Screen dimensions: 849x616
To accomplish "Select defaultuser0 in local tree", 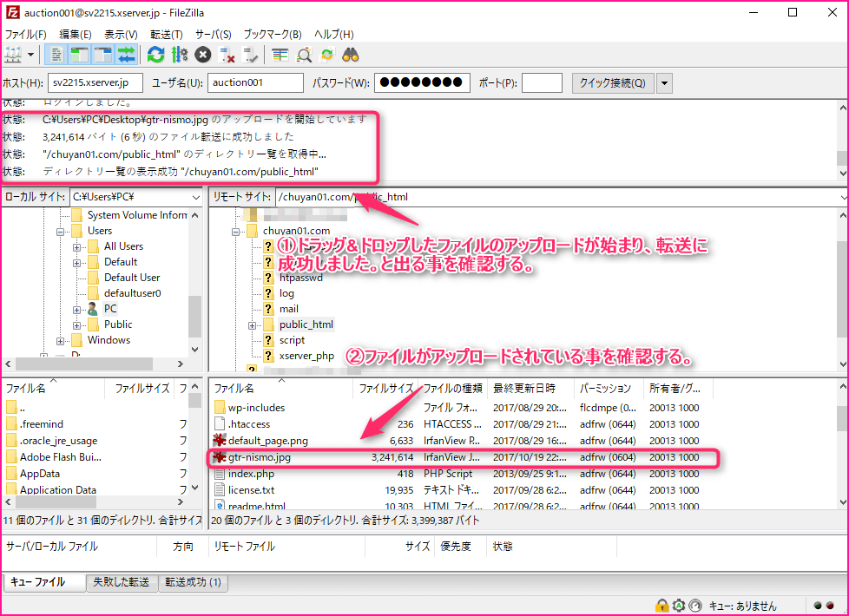I will tap(133, 293).
